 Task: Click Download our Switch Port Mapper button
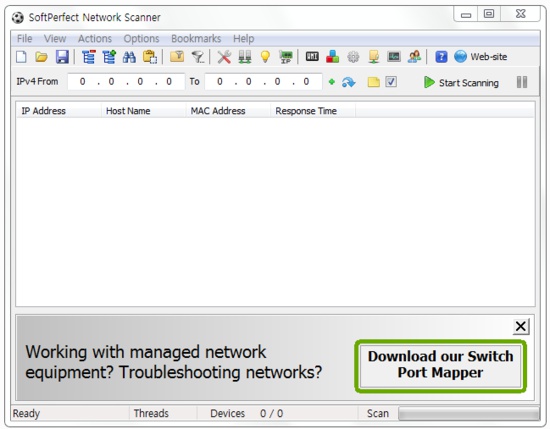click(x=441, y=365)
